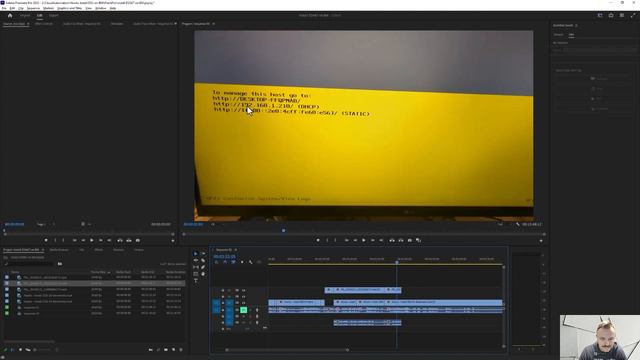The image size is (640, 360).
Task: Open the Source panel menu
Action: (28, 24)
